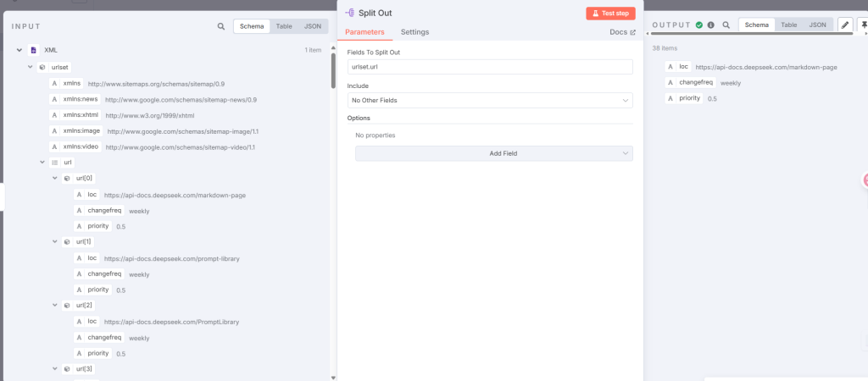Open the Add Field options dropdown
This screenshot has height=381, width=868.
coord(494,153)
